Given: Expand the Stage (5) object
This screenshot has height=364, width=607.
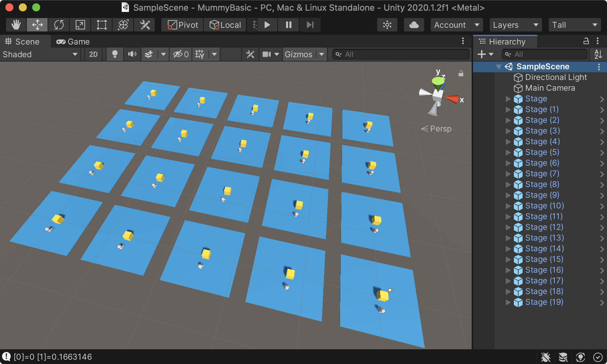Looking at the screenshot, I should click(508, 152).
